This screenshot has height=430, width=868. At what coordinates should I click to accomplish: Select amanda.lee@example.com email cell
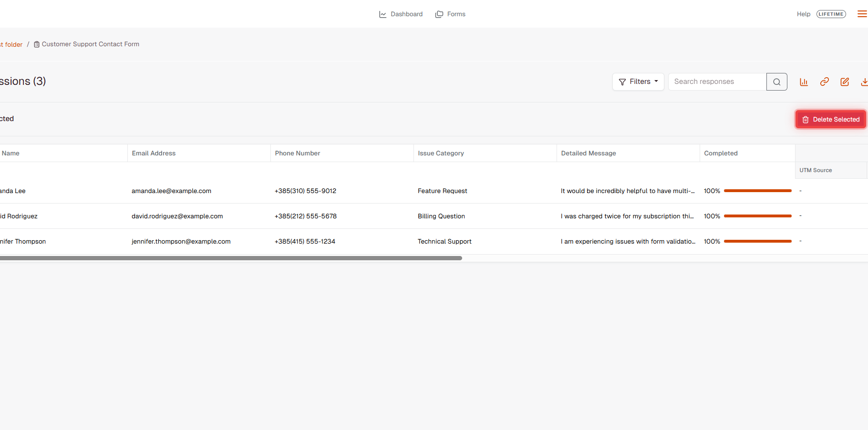coord(171,191)
